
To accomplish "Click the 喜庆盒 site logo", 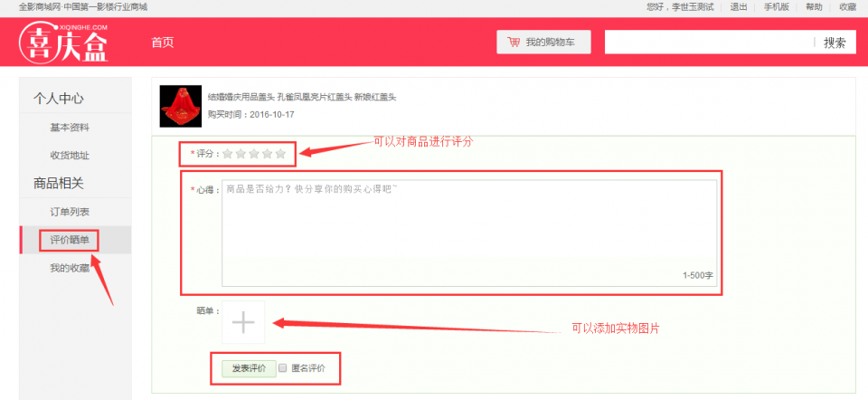I will (63, 43).
